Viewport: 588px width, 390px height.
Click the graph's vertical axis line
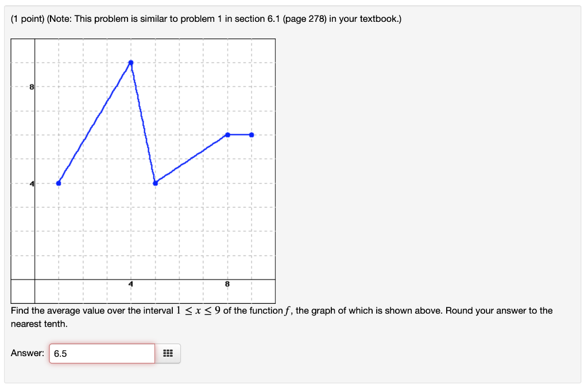click(x=35, y=161)
